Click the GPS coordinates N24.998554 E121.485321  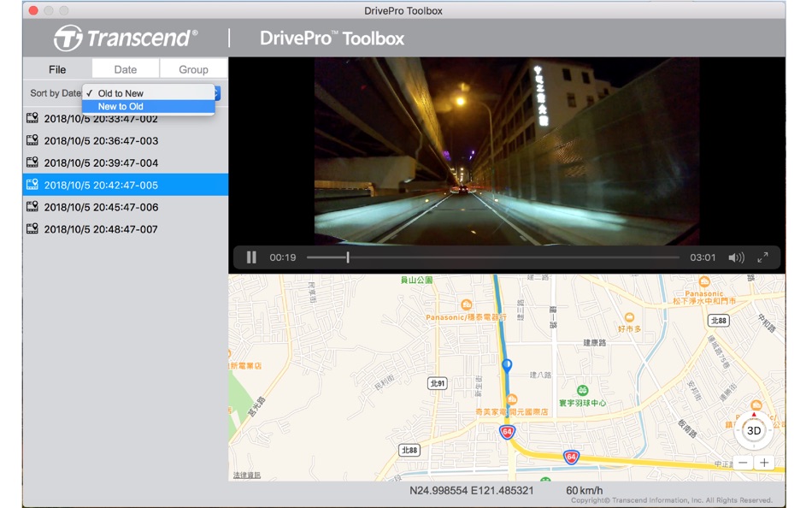(471, 490)
